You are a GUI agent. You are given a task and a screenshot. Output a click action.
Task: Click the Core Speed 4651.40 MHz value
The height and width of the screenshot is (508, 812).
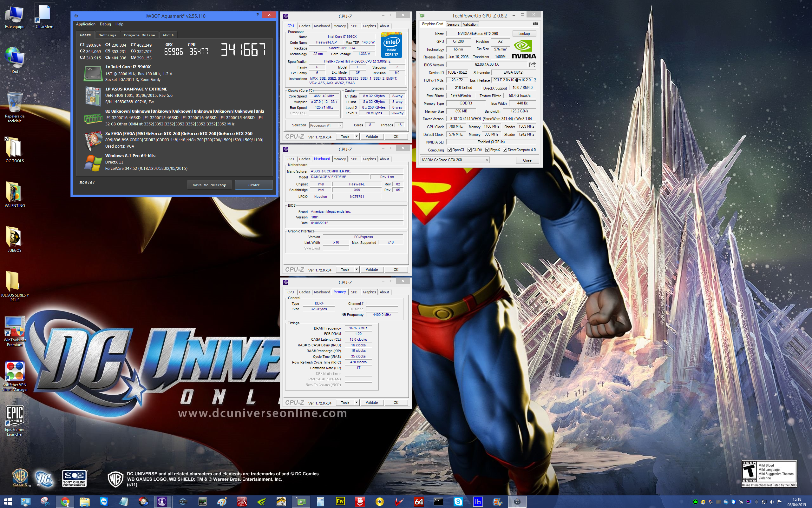[324, 96]
